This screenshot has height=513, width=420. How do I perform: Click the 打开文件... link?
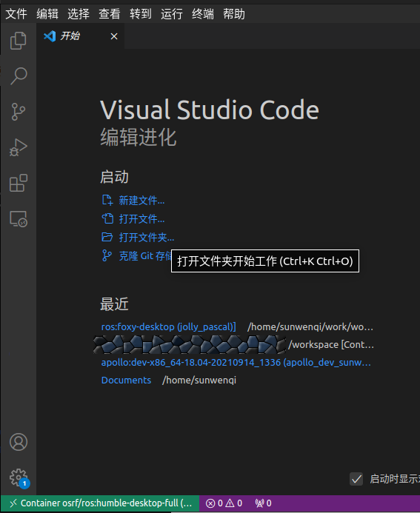[141, 218]
